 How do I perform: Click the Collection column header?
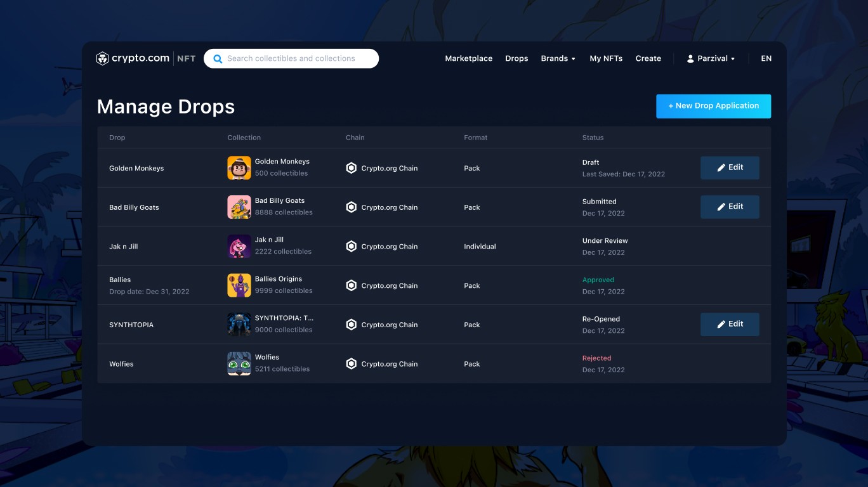point(244,138)
